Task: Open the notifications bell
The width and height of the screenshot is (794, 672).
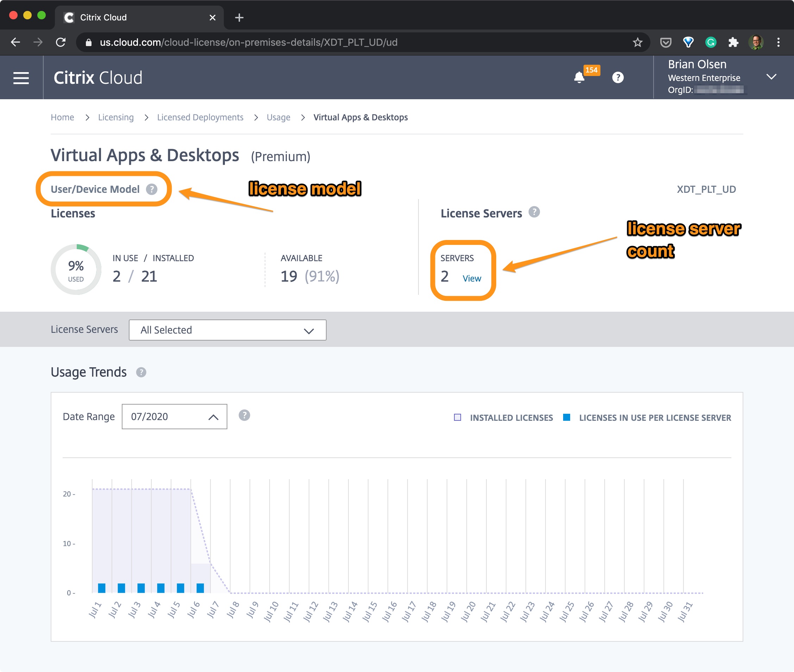Action: 579,77
